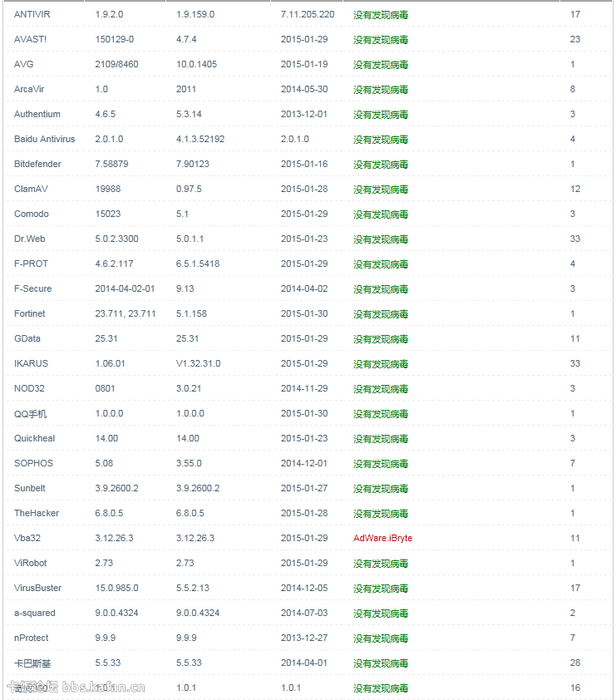Select AVAST! version 150129-0
The image size is (616, 700).
pos(114,39)
